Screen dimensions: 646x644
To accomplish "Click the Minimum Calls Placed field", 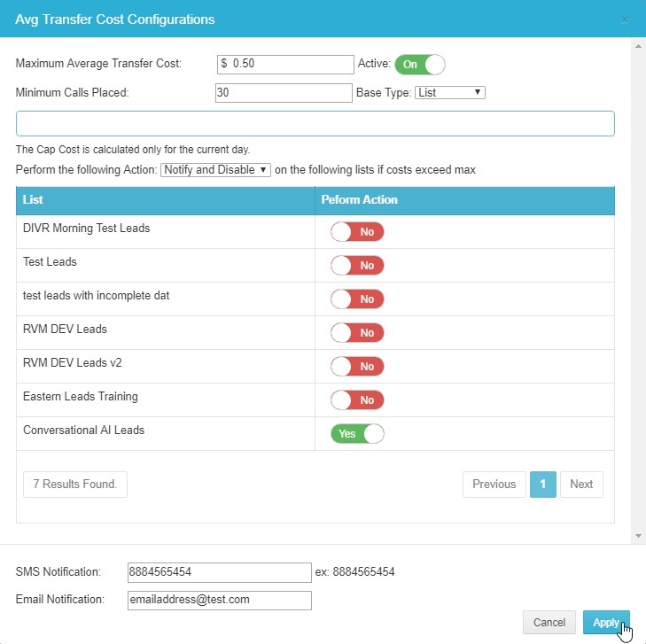I will (284, 93).
